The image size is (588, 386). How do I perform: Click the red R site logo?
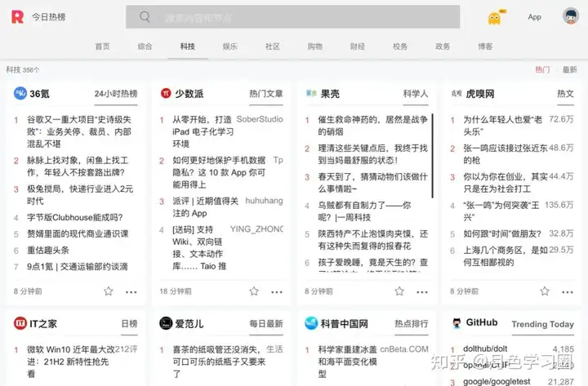(17, 17)
